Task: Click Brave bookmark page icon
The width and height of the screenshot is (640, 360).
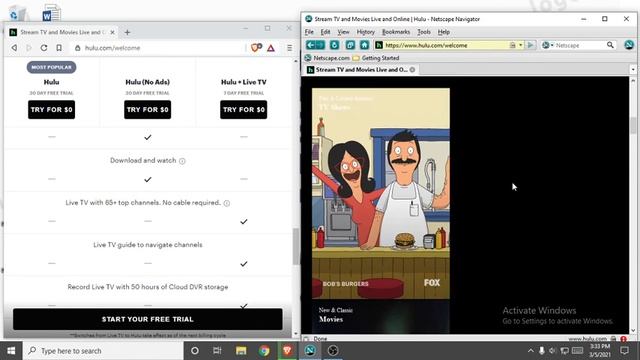Action: [x=59, y=48]
